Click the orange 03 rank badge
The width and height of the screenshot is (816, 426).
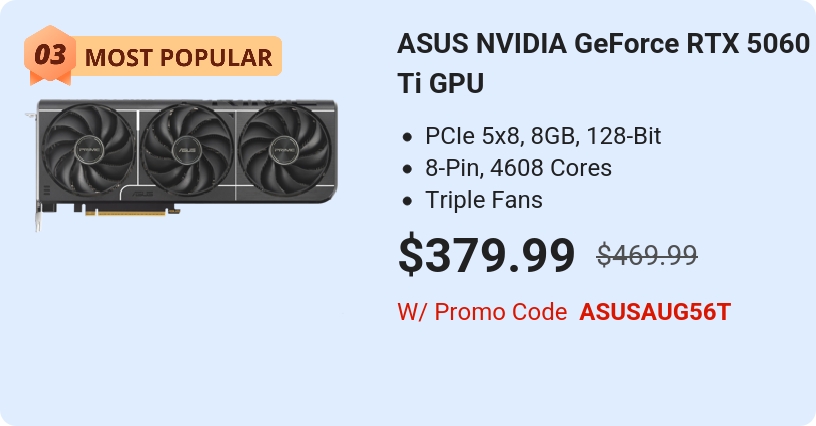pyautogui.click(x=48, y=56)
